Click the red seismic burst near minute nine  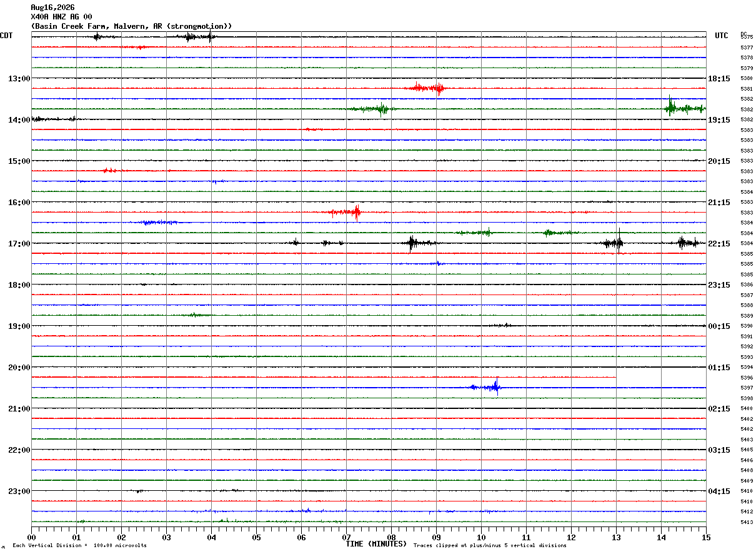pos(425,88)
